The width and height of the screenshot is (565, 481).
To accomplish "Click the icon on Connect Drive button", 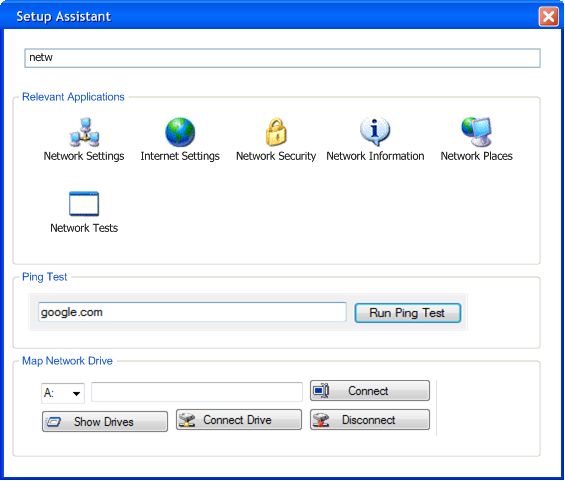I will pyautogui.click(x=187, y=420).
